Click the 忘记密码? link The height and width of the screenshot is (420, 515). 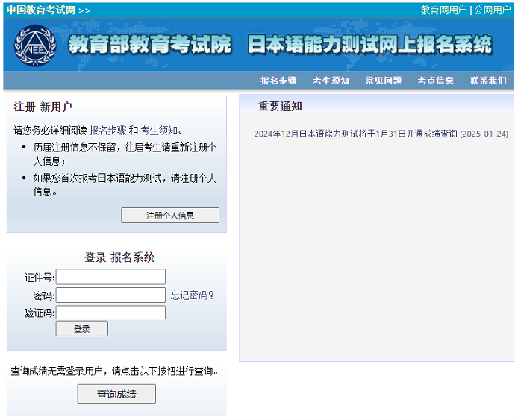click(192, 295)
